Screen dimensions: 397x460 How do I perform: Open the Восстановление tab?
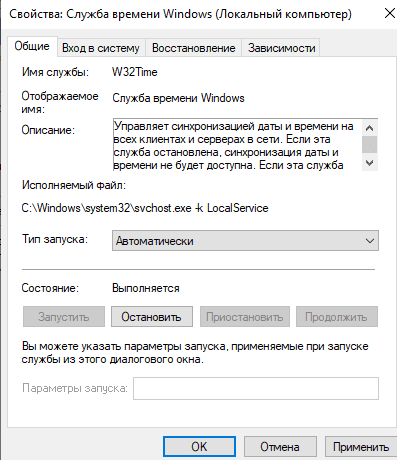194,48
